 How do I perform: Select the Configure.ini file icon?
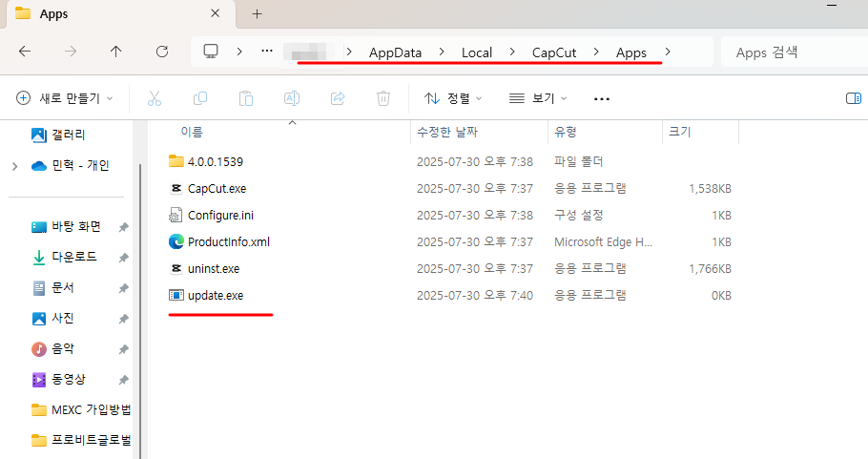tap(176, 215)
